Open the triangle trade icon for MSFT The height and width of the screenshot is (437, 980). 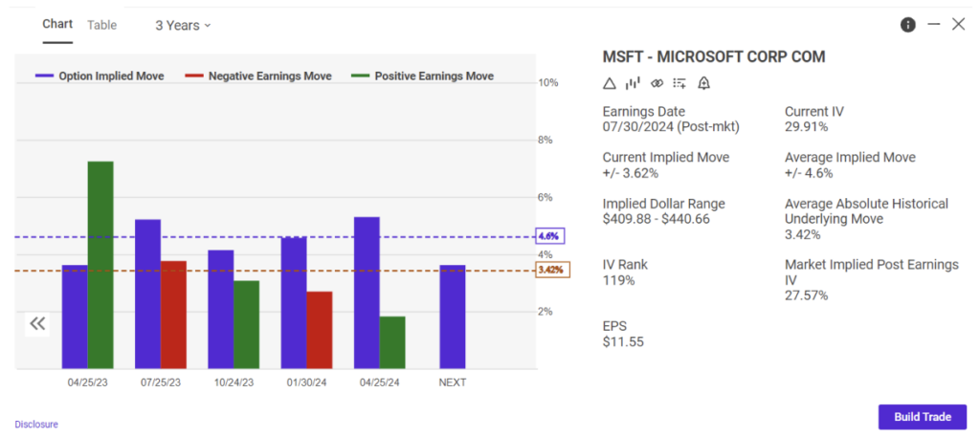click(x=610, y=83)
